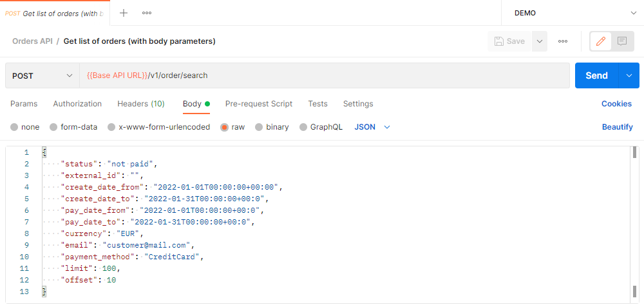644x307 pixels.
Task: Click the Beautify link
Action: [617, 127]
